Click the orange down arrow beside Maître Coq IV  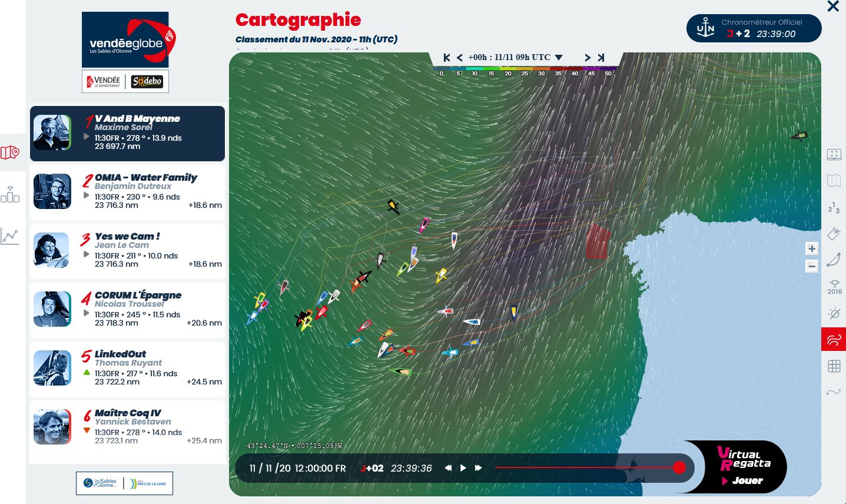pyautogui.click(x=87, y=430)
